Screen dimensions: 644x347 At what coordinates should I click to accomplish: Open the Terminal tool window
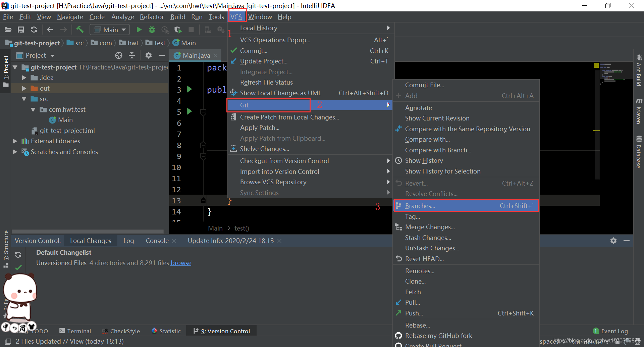75,331
